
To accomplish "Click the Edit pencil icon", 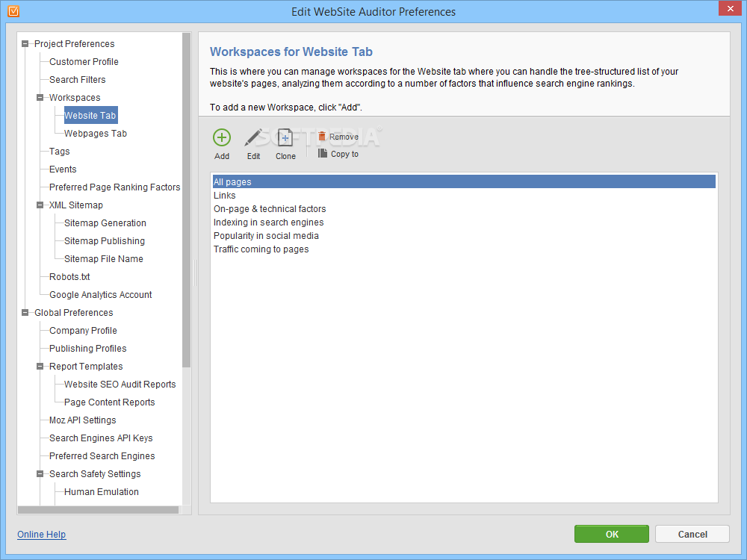I will click(253, 137).
